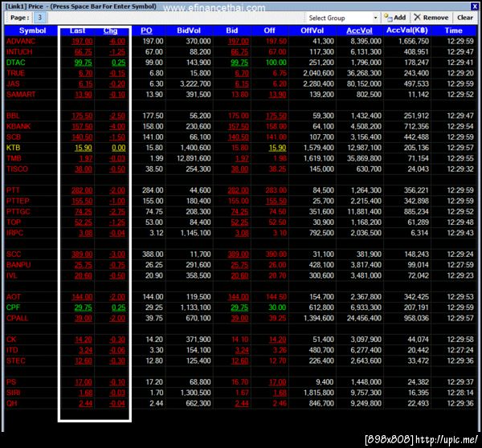The height and width of the screenshot is (448, 482).
Task: Click the Remove X icon
Action: [417, 17]
